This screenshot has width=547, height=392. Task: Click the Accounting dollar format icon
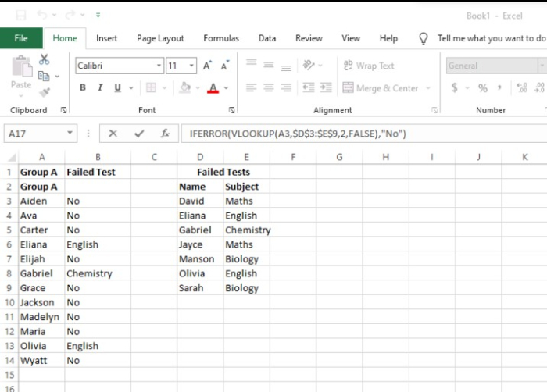tap(455, 87)
